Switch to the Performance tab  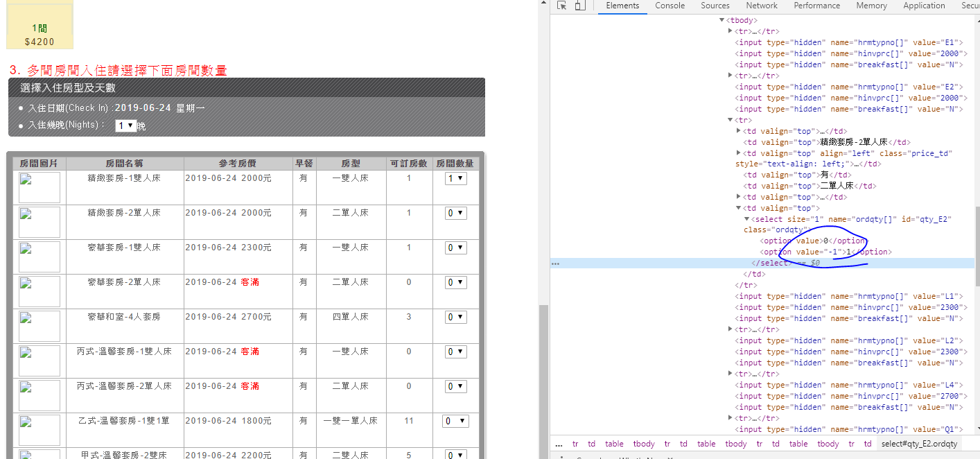click(817, 6)
